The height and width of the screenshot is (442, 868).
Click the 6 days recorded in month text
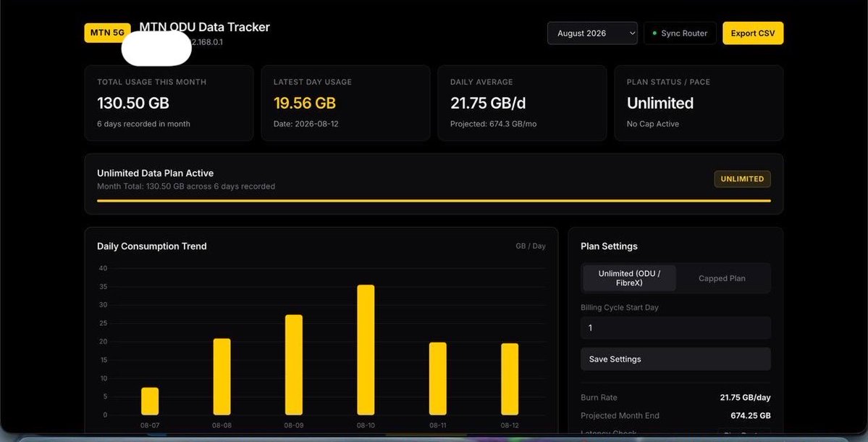[x=143, y=124]
